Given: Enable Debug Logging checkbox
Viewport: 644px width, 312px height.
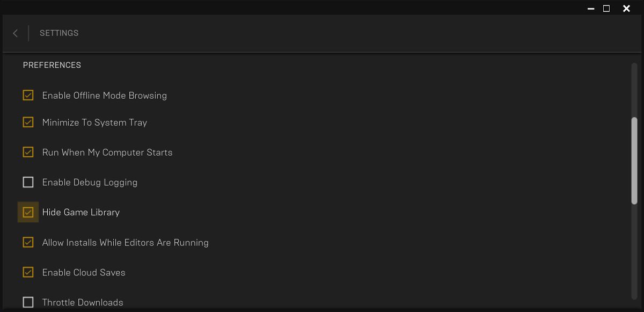Looking at the screenshot, I should coord(28,183).
